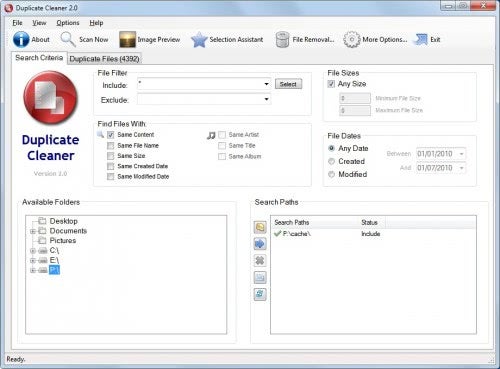Image resolution: width=500 pixels, height=369 pixels.
Task: Start scanning with Scan Now magnifier
Action: point(68,39)
